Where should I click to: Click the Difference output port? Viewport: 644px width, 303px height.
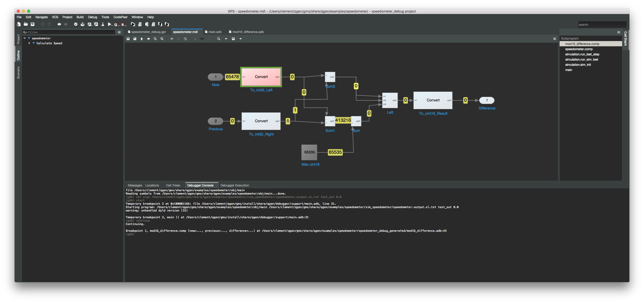coord(487,100)
